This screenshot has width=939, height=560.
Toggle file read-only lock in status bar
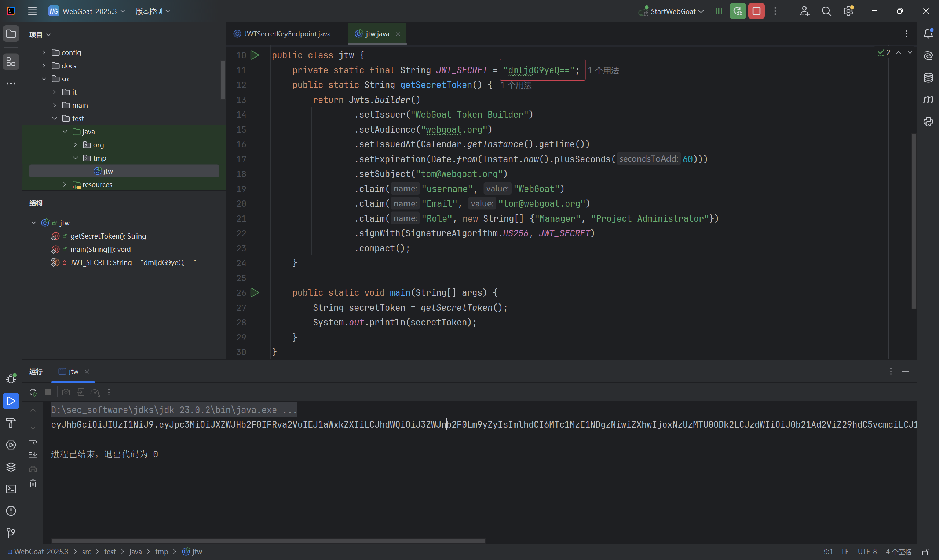[926, 552]
